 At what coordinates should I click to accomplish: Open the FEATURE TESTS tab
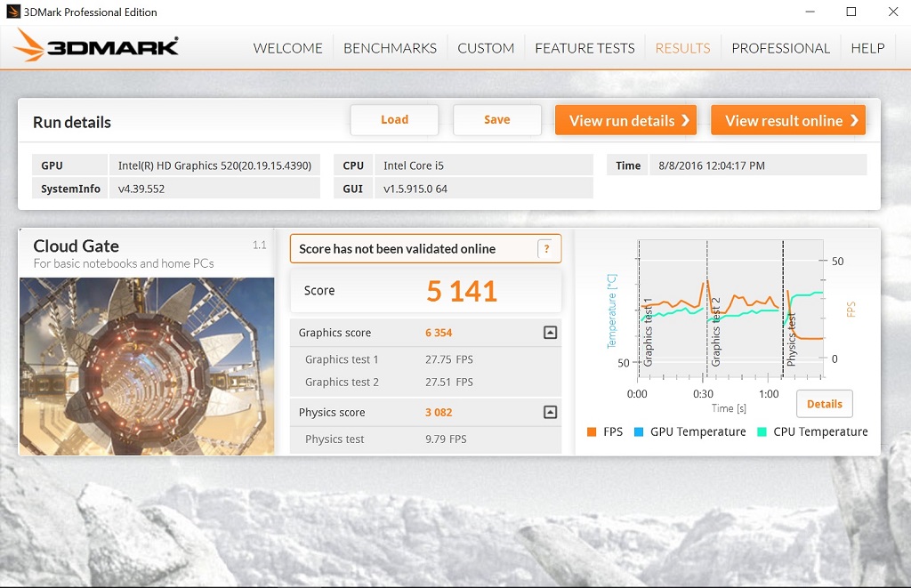(x=584, y=48)
